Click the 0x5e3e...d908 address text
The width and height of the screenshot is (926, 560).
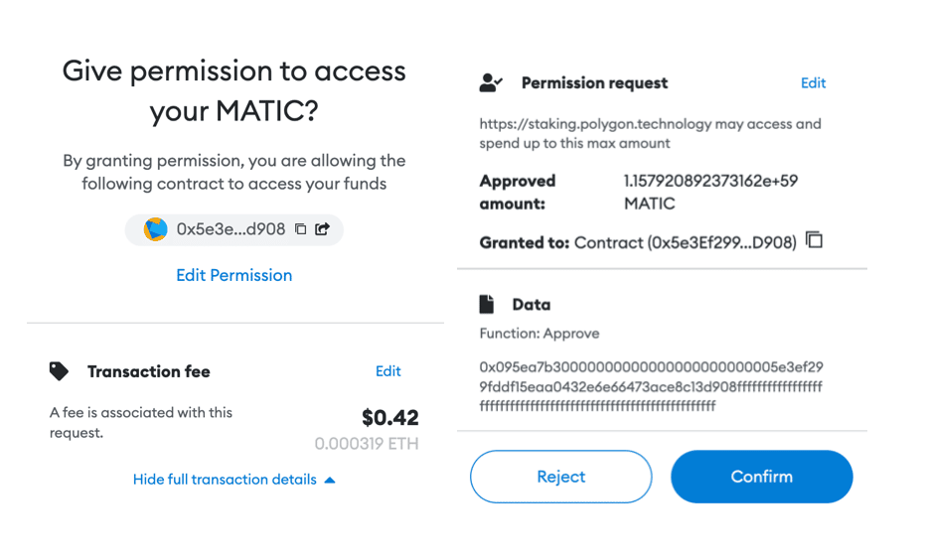coord(231,229)
